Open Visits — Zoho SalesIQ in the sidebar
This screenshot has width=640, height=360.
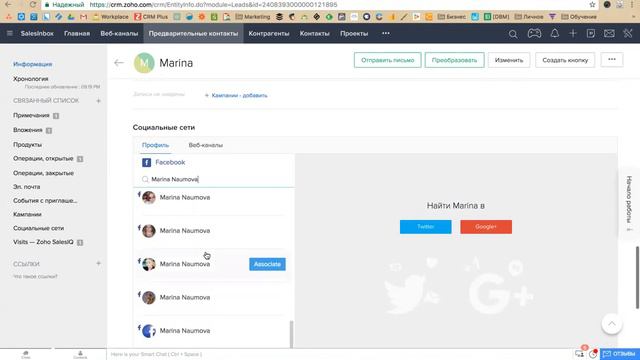43,242
